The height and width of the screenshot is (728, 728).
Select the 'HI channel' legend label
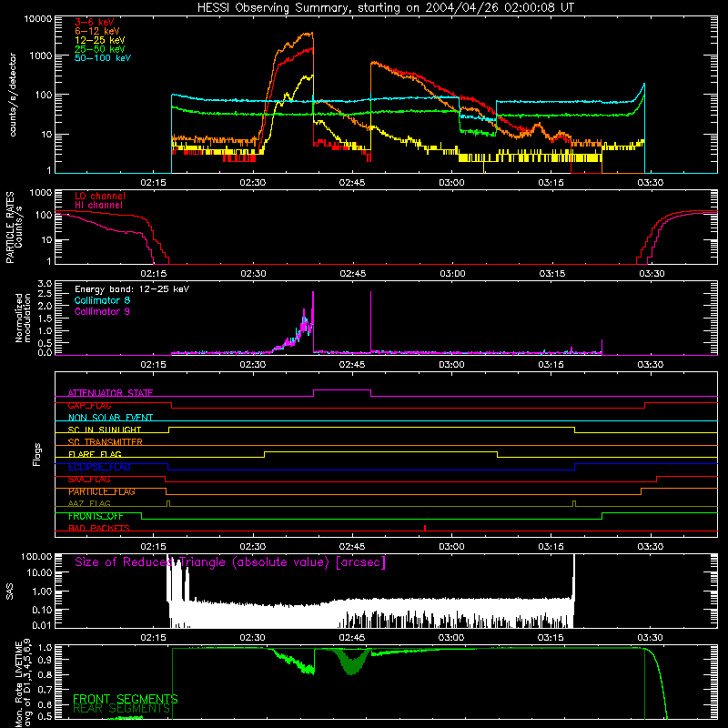click(x=98, y=205)
